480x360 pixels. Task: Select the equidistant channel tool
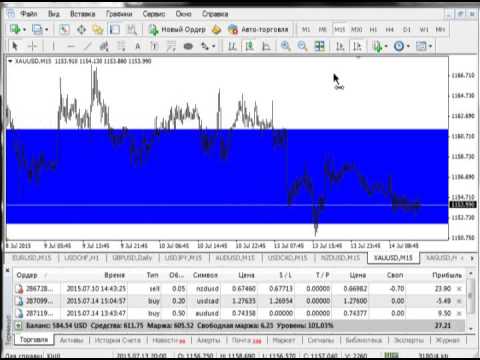coord(104,46)
